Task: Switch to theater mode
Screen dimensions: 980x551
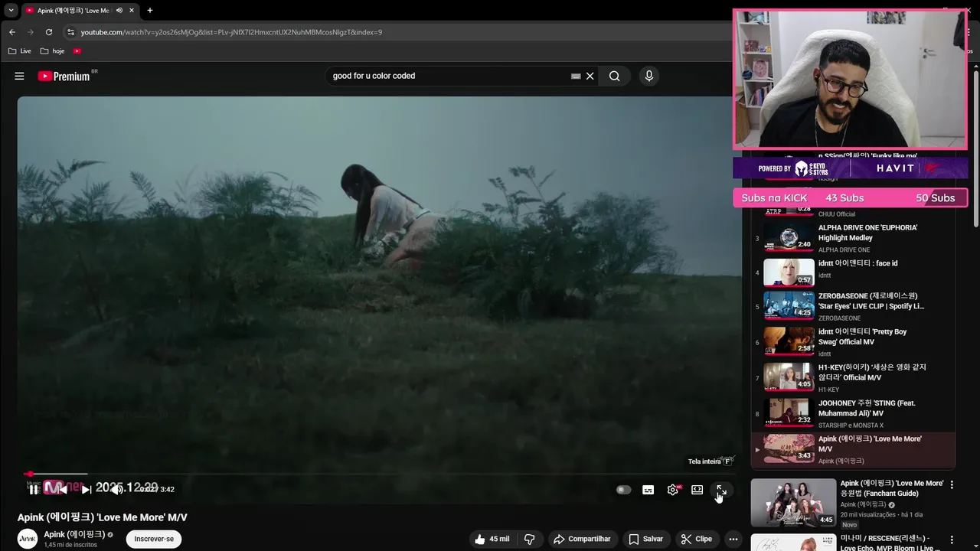Action: click(697, 490)
